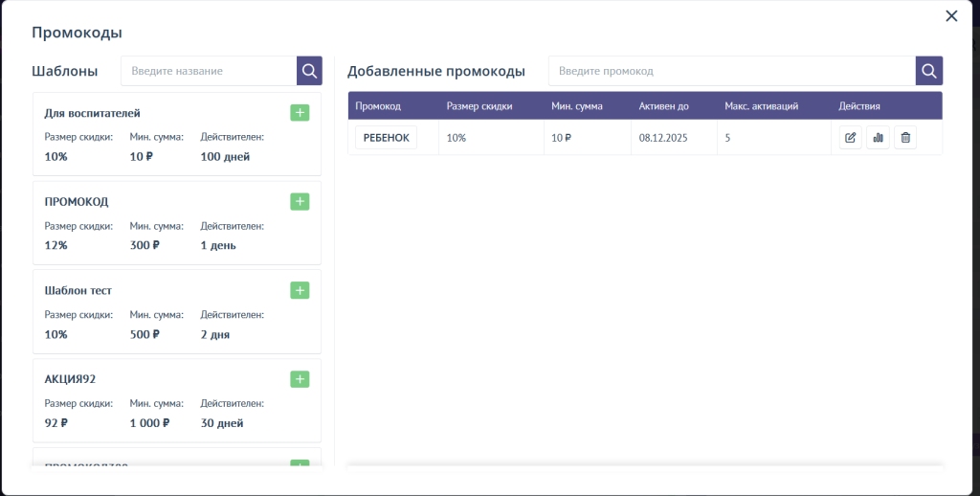Add the "Шаблон тест" template via plus icon
Viewport: 980px width, 496px height.
click(x=300, y=290)
